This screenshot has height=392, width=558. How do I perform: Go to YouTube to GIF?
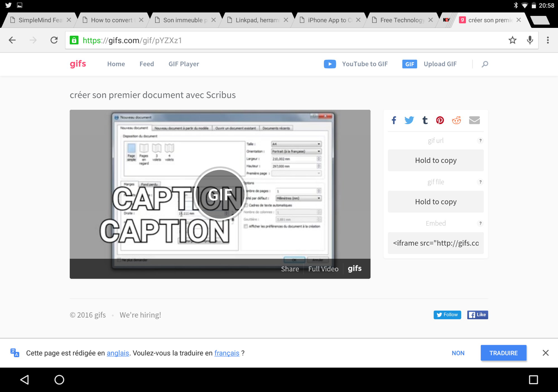coord(365,64)
